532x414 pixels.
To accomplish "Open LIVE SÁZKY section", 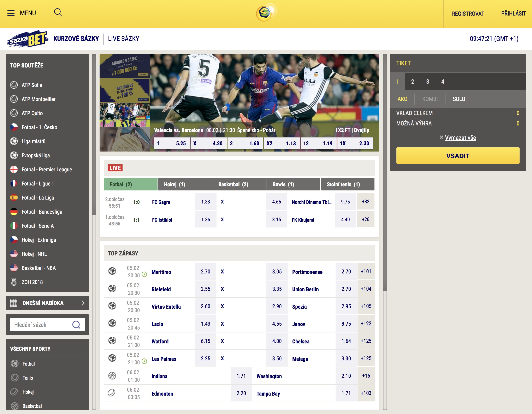I will (x=124, y=39).
